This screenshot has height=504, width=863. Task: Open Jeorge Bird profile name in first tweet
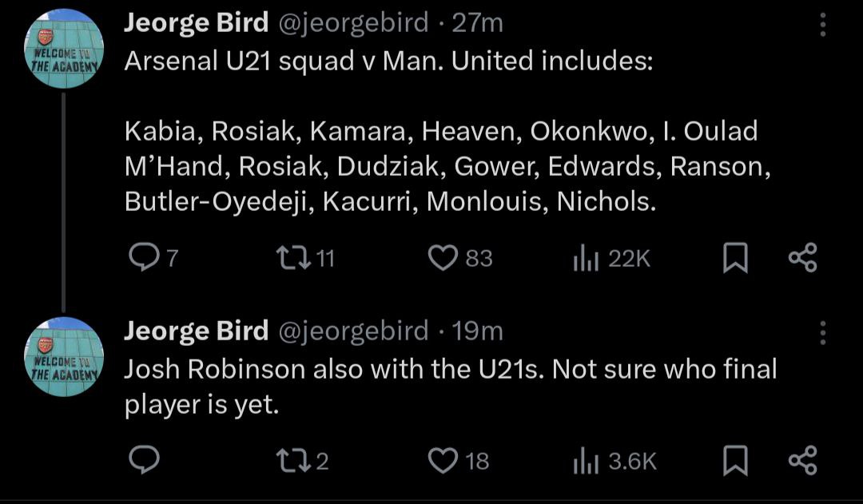coord(196,23)
